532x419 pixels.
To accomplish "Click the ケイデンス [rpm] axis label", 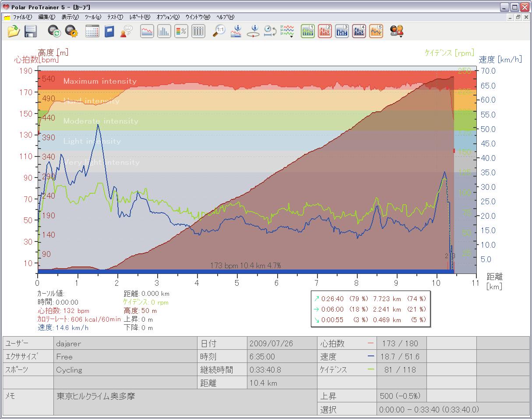I will (x=449, y=53).
